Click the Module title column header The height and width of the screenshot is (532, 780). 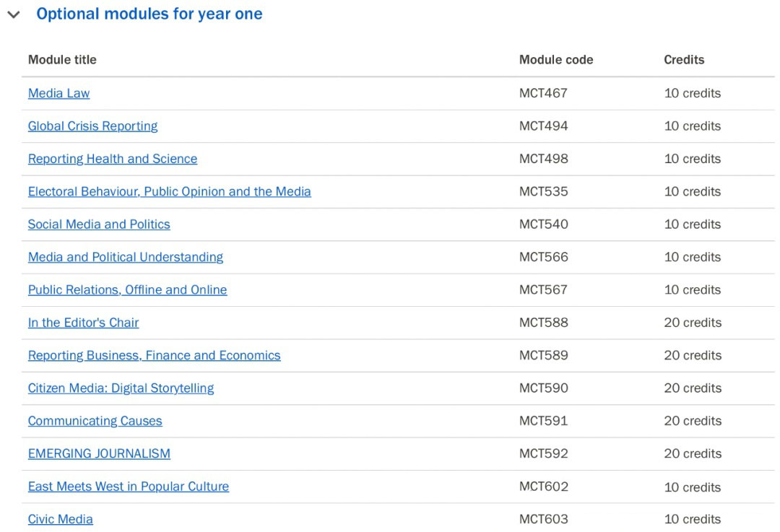[62, 60]
